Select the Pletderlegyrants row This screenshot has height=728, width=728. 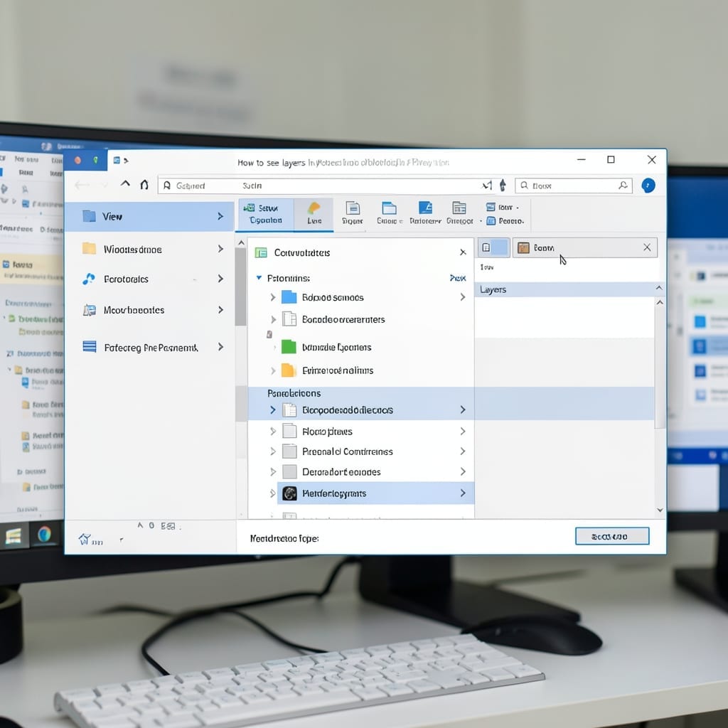375,493
